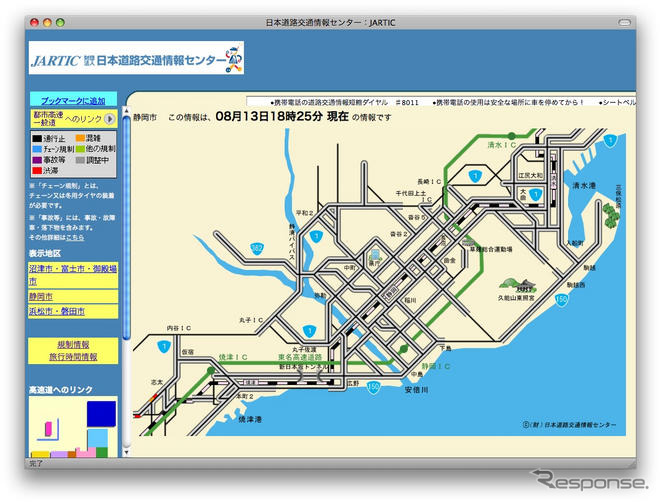The image size is (660, 502).
Task: Open 規制情報 link
Action: coord(73,344)
